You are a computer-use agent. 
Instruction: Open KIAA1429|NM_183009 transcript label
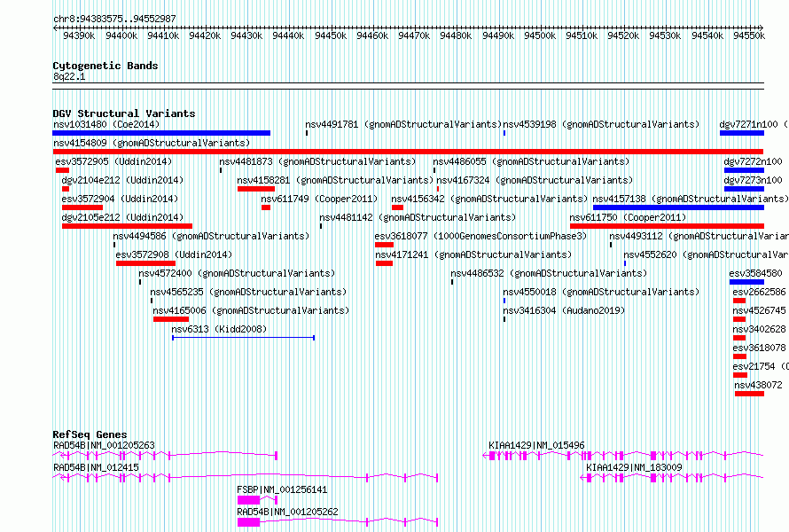coord(634,467)
